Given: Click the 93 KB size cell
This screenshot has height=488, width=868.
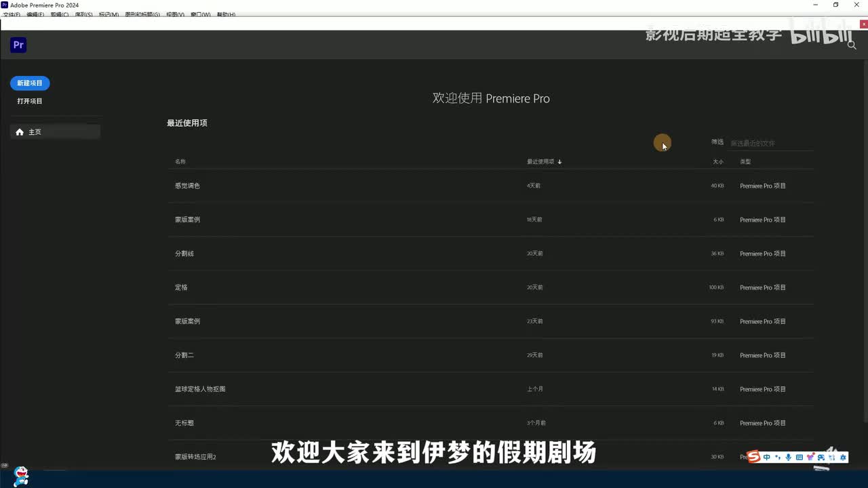Looking at the screenshot, I should pyautogui.click(x=717, y=321).
